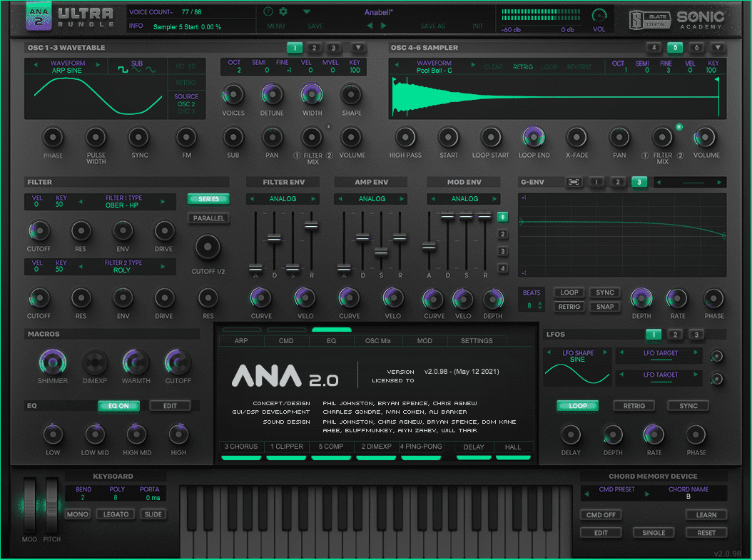
Task: Toggle LEGATO keyboard mode
Action: point(116,514)
